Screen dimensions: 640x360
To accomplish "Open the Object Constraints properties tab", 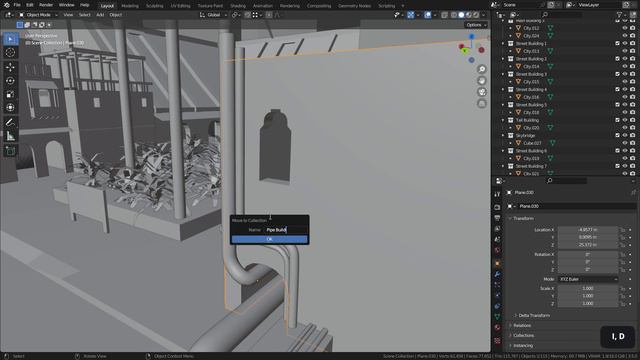I will [x=497, y=306].
